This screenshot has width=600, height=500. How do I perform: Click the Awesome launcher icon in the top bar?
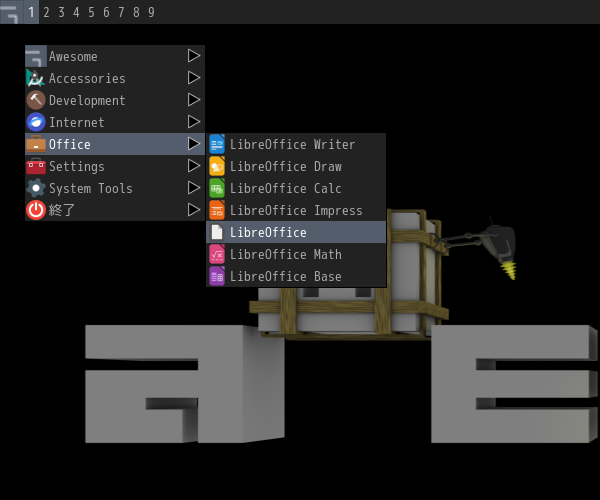[11, 12]
